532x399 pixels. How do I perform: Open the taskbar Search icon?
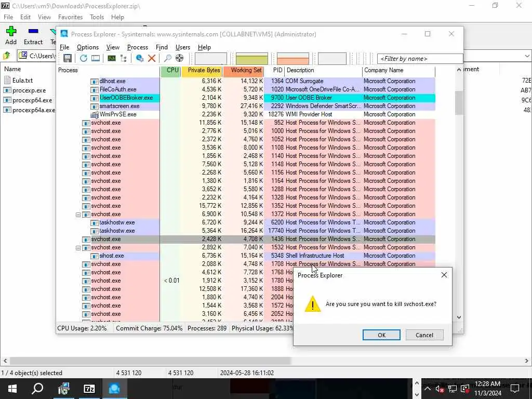(37, 389)
